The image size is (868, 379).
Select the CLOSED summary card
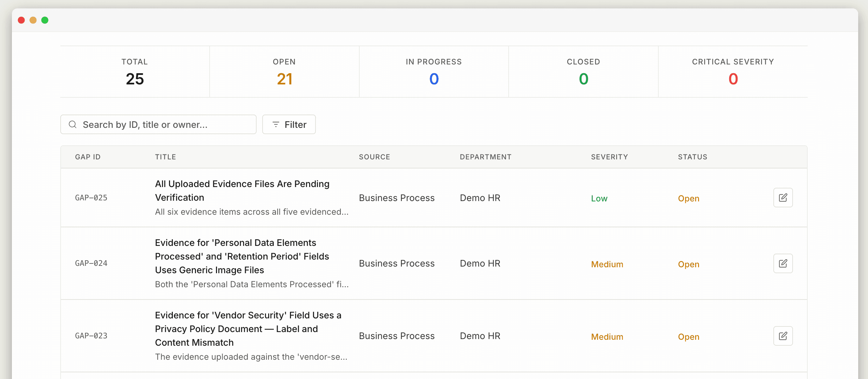click(x=583, y=72)
